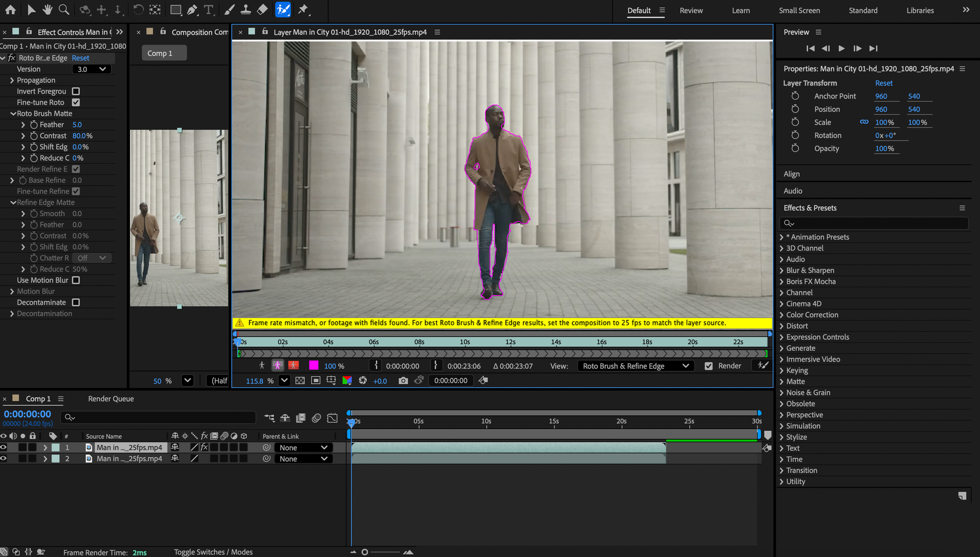Uncheck the Render checkbox in viewer
Image resolution: width=980 pixels, height=557 pixels.
[709, 366]
